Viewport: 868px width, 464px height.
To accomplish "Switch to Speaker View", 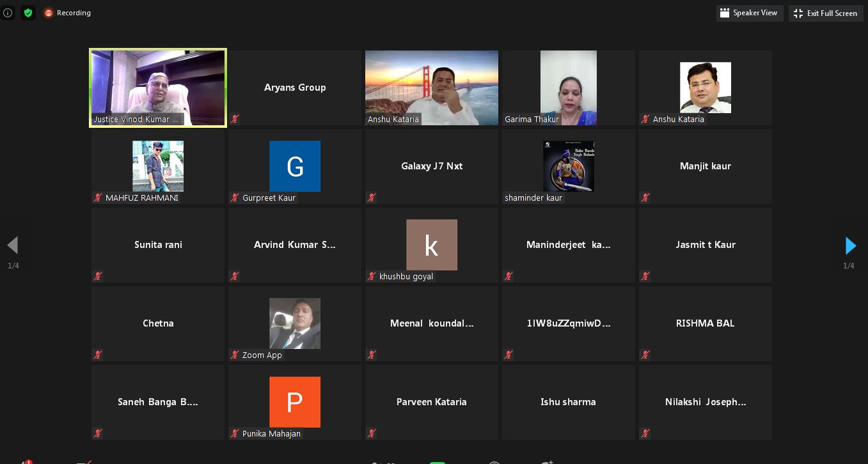I will coord(749,13).
